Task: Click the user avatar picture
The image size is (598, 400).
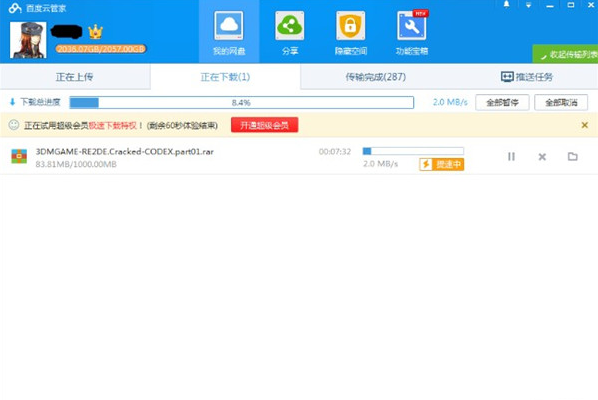Action: (x=28, y=40)
